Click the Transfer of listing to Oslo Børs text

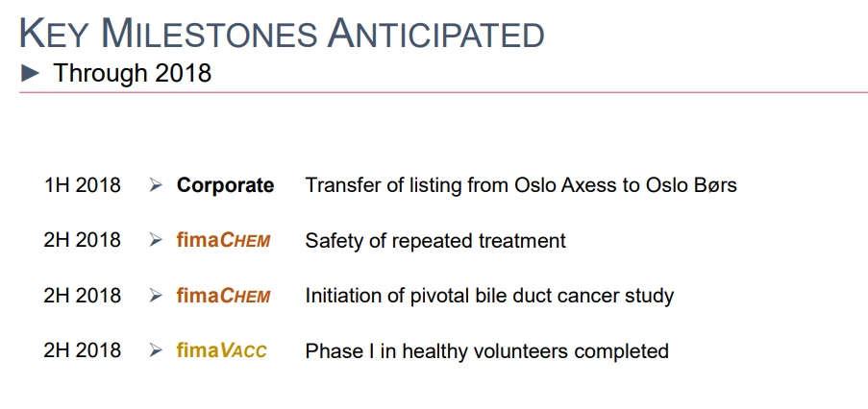(521, 185)
